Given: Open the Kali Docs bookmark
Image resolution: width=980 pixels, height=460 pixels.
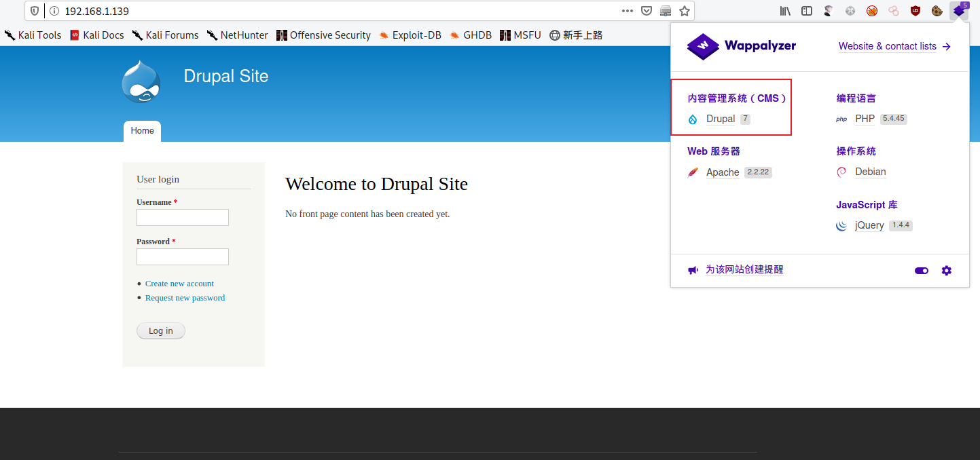Looking at the screenshot, I should [96, 35].
